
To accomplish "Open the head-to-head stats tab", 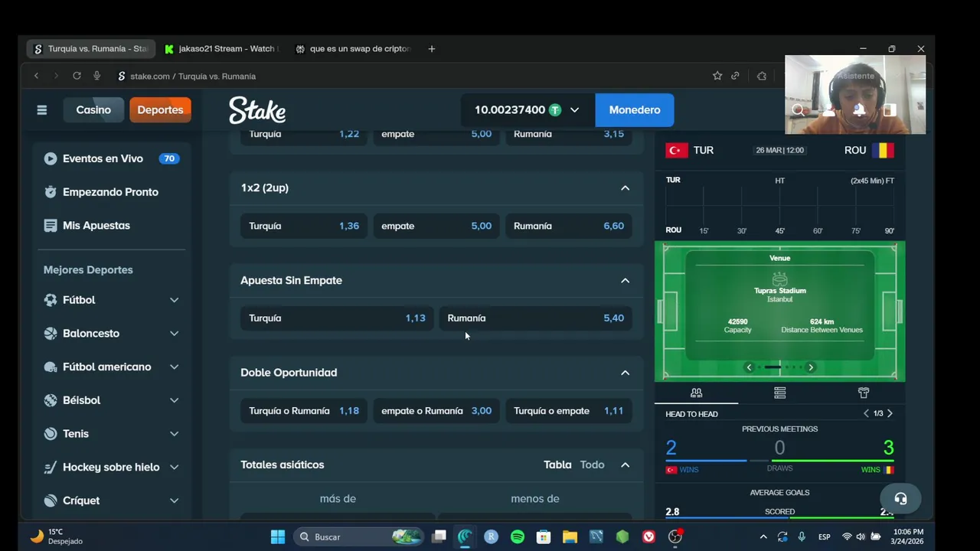I will pyautogui.click(x=696, y=393).
